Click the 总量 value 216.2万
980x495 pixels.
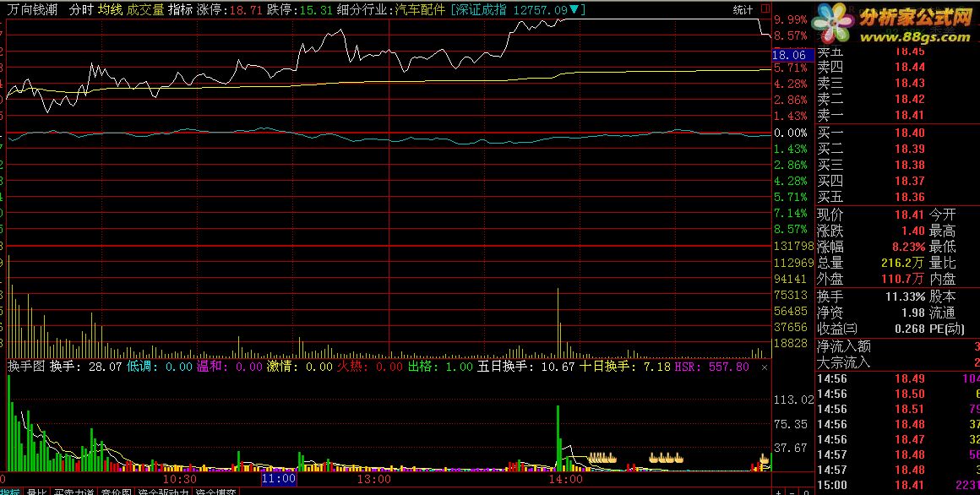[x=902, y=263]
